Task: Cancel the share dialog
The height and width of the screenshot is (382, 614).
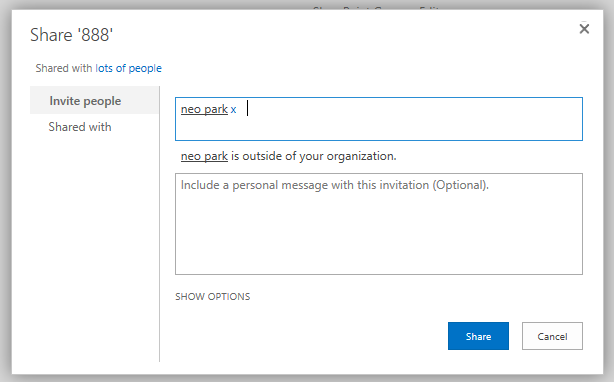Action: tap(552, 336)
